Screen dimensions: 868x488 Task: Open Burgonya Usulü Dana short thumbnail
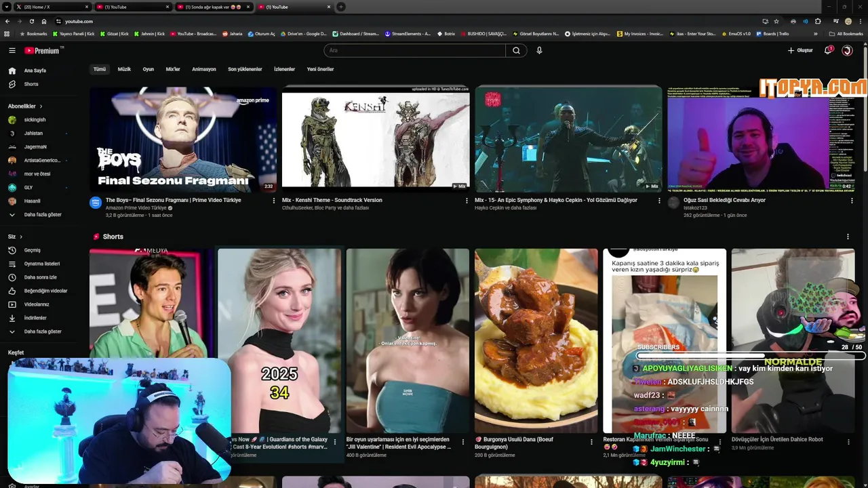tap(536, 341)
